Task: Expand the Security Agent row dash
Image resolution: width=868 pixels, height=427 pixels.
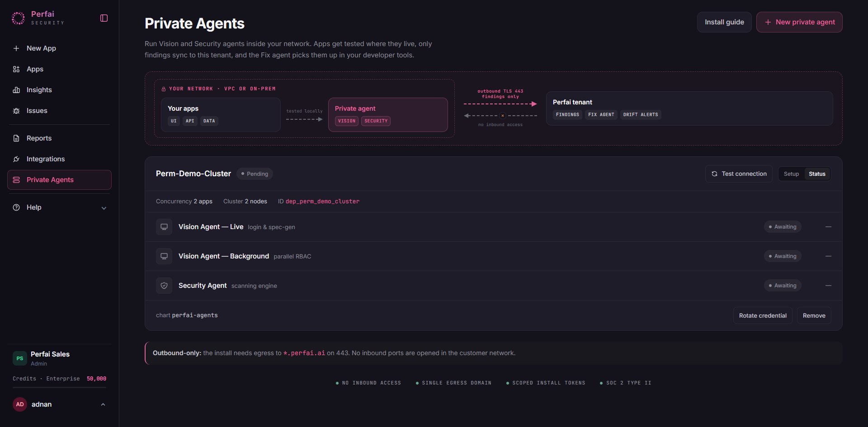Action: [828, 286]
